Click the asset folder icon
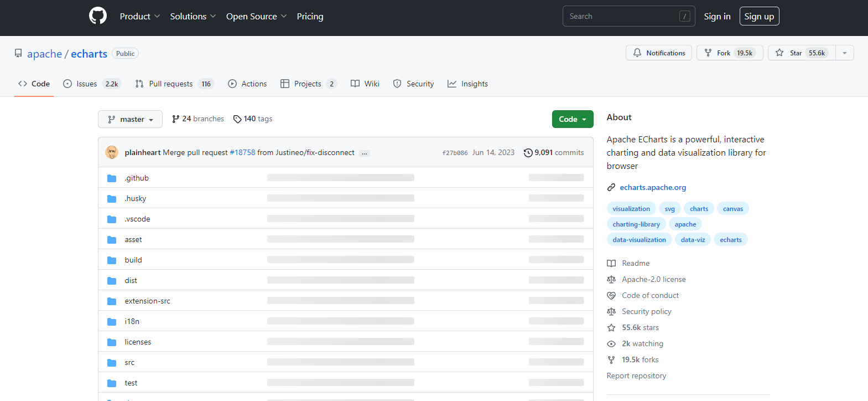Image resolution: width=868 pixels, height=401 pixels. coord(112,240)
